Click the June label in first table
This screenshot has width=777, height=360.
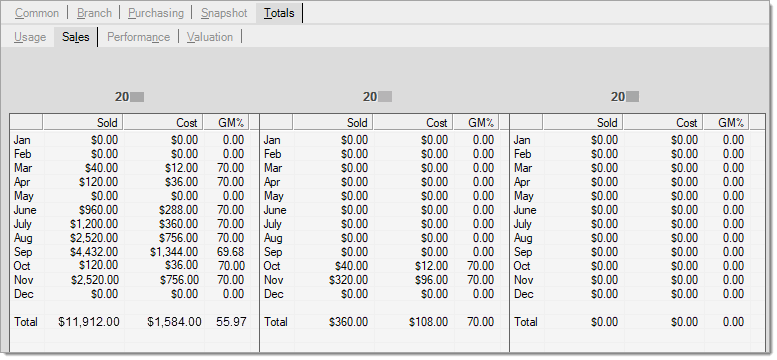(x=25, y=210)
